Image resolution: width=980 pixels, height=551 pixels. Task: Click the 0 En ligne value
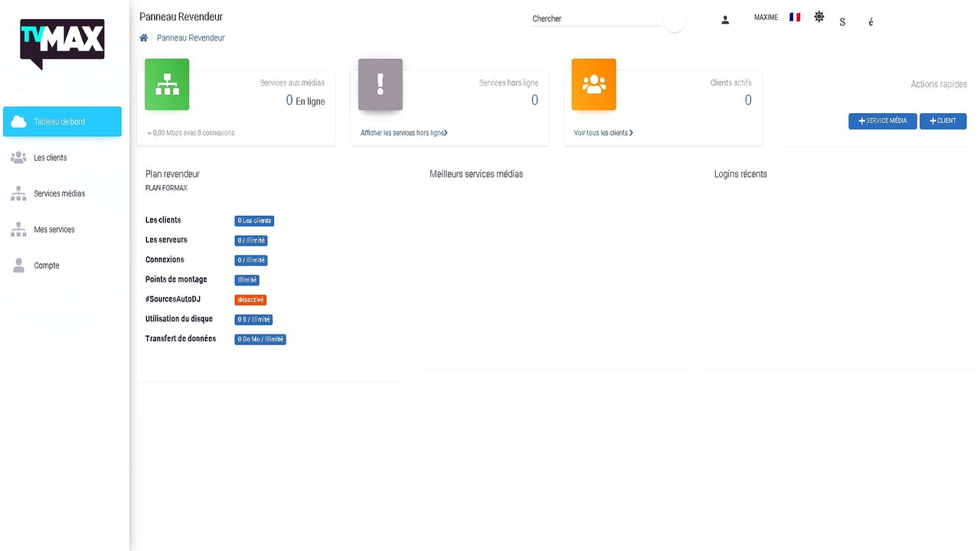click(305, 100)
